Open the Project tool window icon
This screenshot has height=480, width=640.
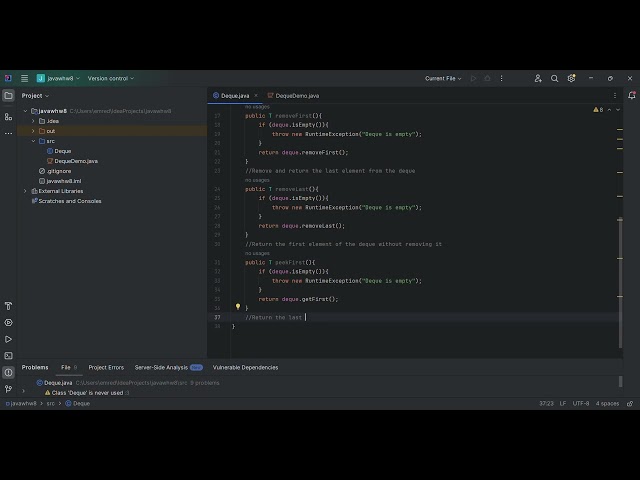coord(8,96)
